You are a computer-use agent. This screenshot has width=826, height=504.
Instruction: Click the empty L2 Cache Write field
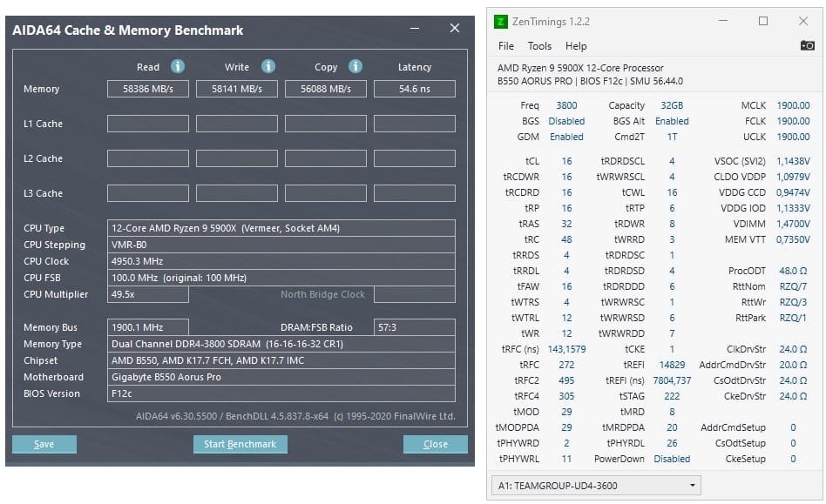pyautogui.click(x=236, y=158)
